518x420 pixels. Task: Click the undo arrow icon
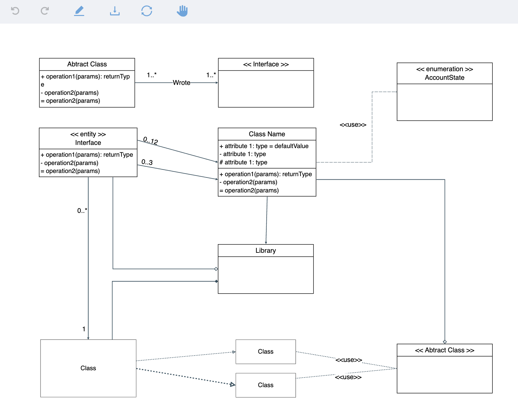pos(15,11)
